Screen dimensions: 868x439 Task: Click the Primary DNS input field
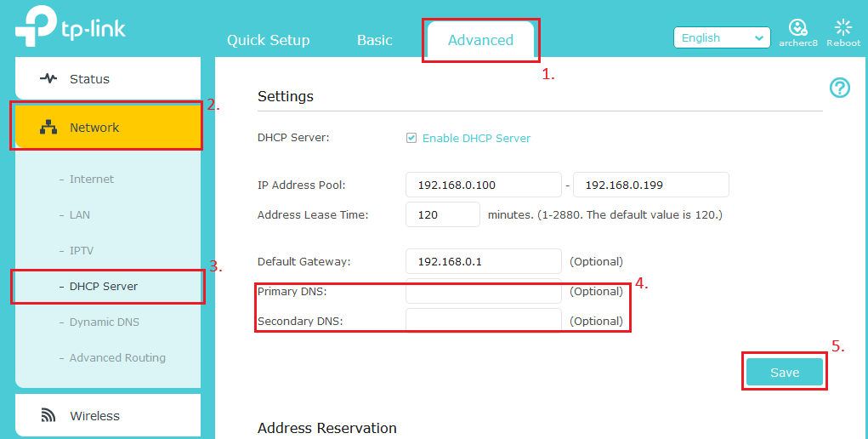483,292
